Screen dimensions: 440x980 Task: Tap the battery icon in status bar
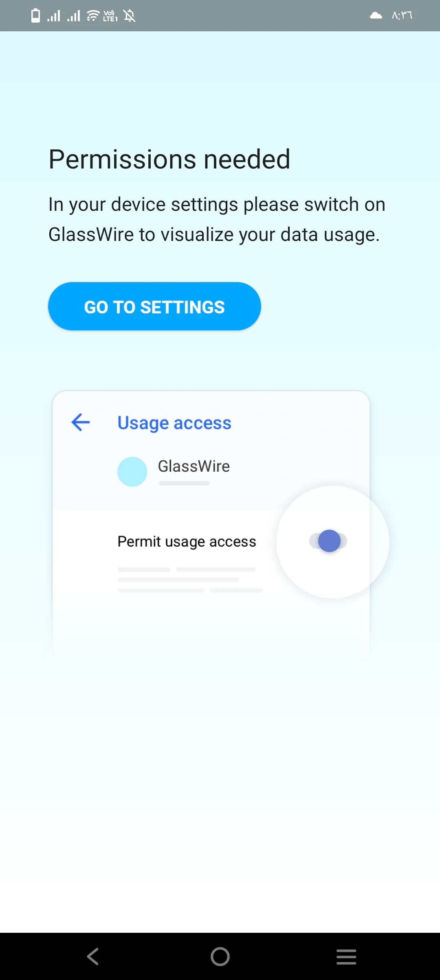(36, 16)
